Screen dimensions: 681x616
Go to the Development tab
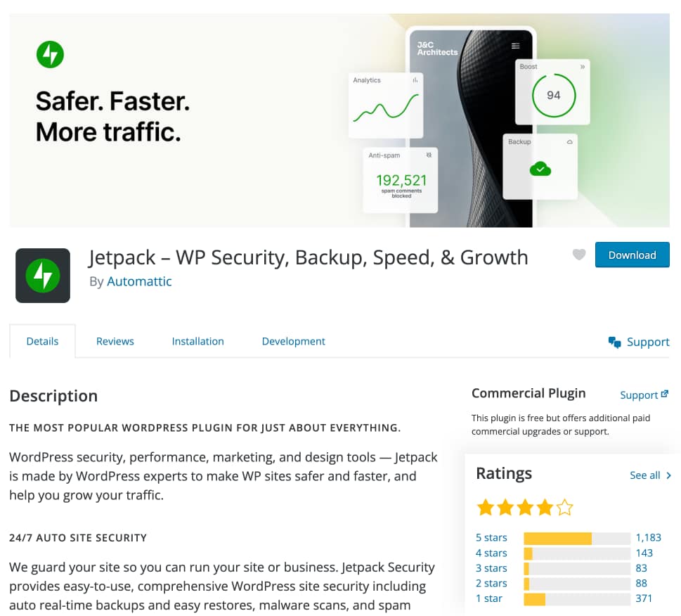click(293, 341)
